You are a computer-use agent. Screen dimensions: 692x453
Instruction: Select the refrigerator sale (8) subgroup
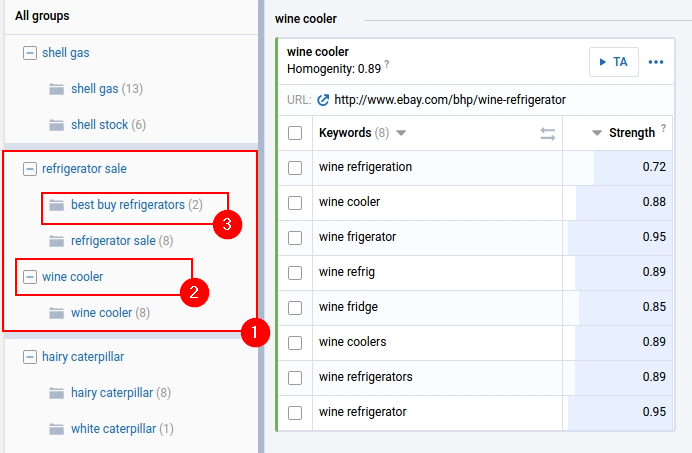[113, 241]
